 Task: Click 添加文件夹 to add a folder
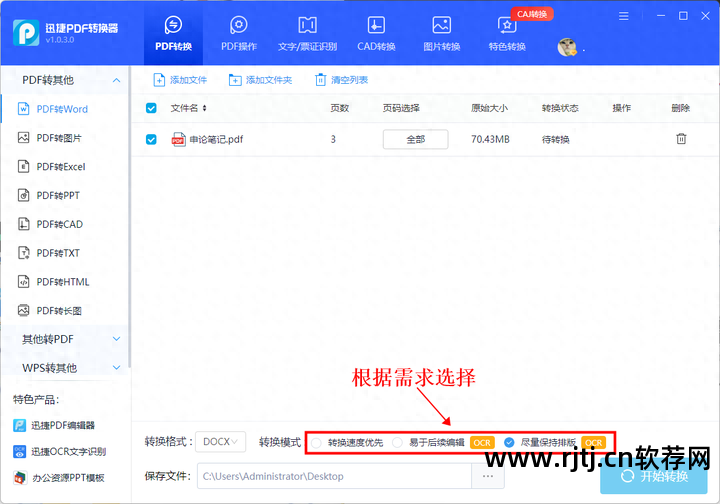(260, 80)
